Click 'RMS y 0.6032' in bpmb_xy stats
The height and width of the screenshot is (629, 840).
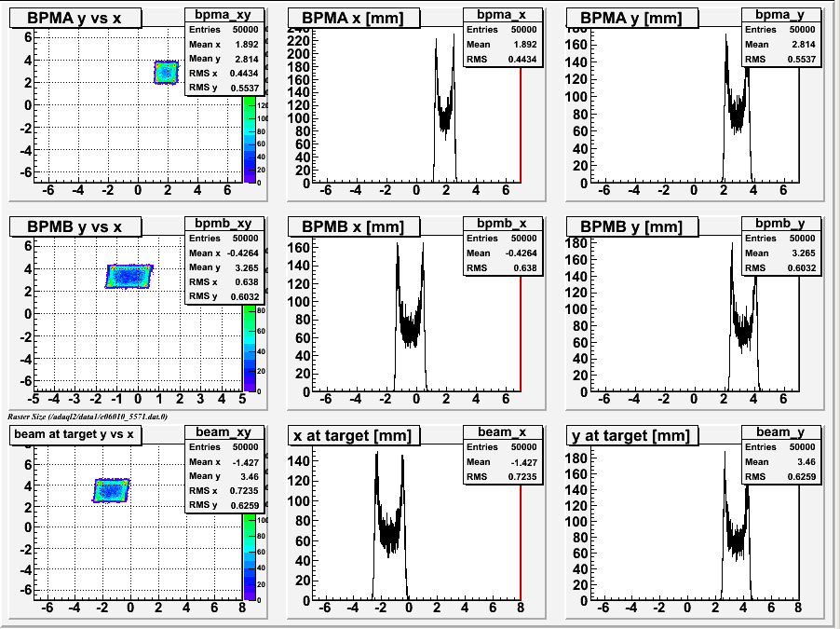pos(224,296)
